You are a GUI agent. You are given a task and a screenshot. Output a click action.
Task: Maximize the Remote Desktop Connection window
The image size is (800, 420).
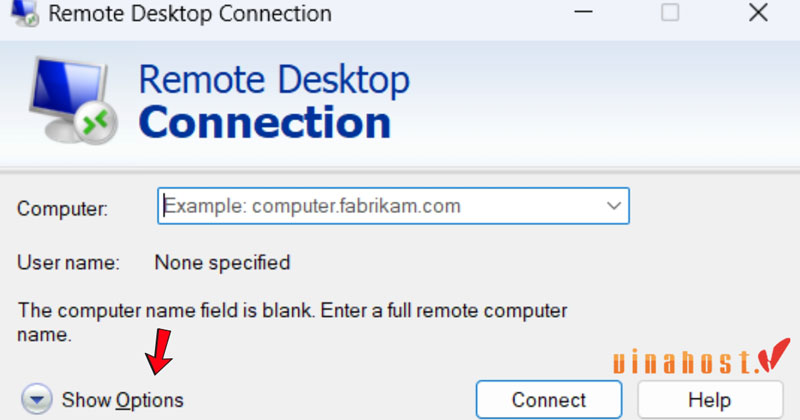(670, 13)
